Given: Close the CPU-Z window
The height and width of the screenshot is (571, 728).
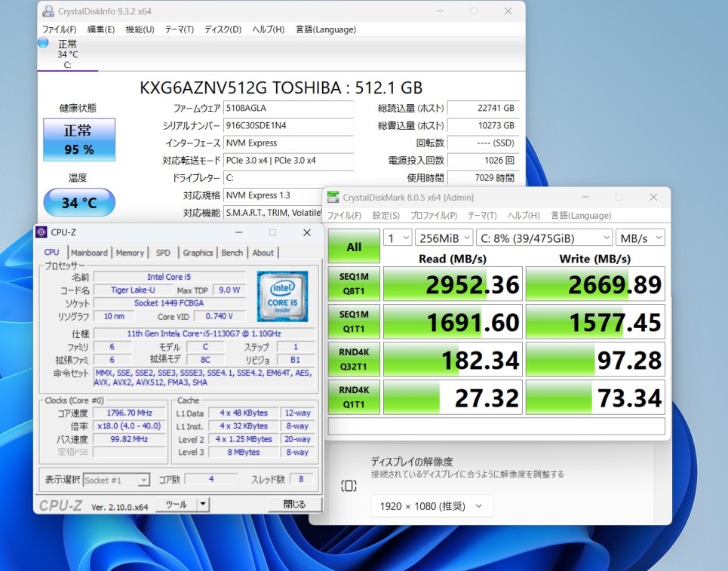Looking at the screenshot, I should coord(307,232).
